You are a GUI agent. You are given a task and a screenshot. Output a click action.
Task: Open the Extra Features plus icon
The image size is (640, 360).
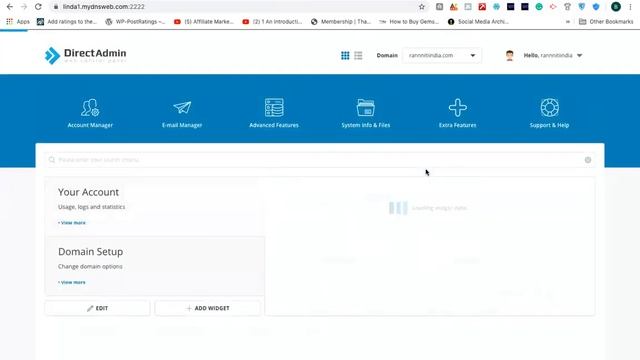[458, 107]
